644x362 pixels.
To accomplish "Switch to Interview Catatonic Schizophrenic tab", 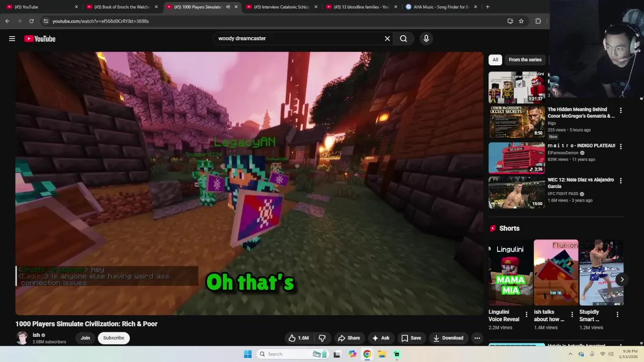I will (x=282, y=7).
